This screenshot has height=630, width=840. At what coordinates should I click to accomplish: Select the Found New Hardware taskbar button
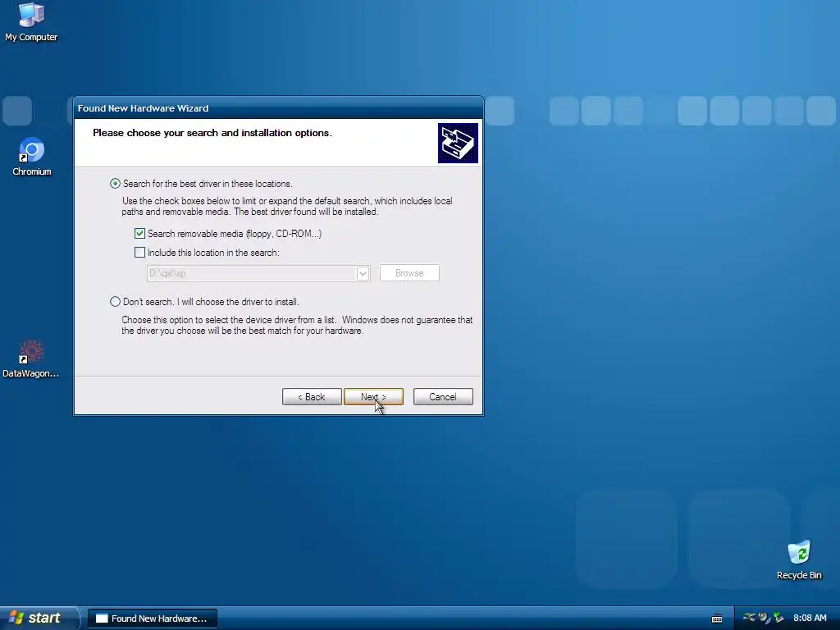[152, 619]
